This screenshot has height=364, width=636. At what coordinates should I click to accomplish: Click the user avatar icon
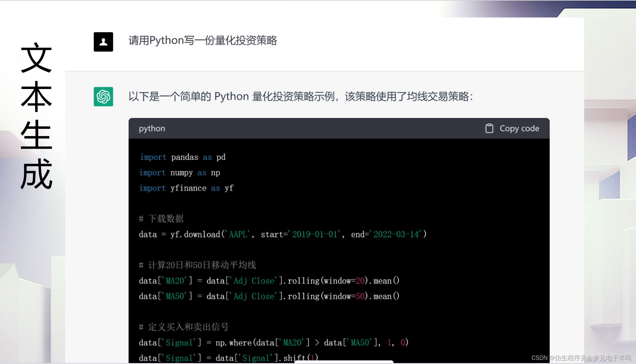tap(103, 42)
